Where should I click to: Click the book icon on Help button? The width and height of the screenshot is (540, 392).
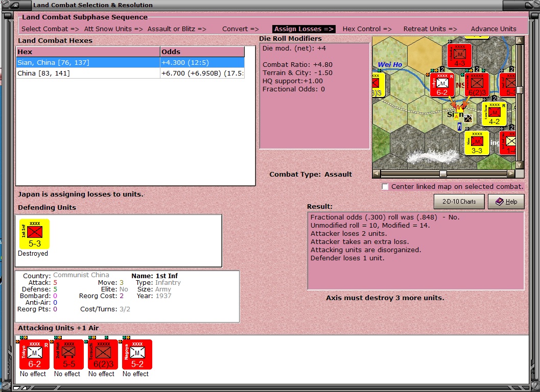click(x=499, y=202)
